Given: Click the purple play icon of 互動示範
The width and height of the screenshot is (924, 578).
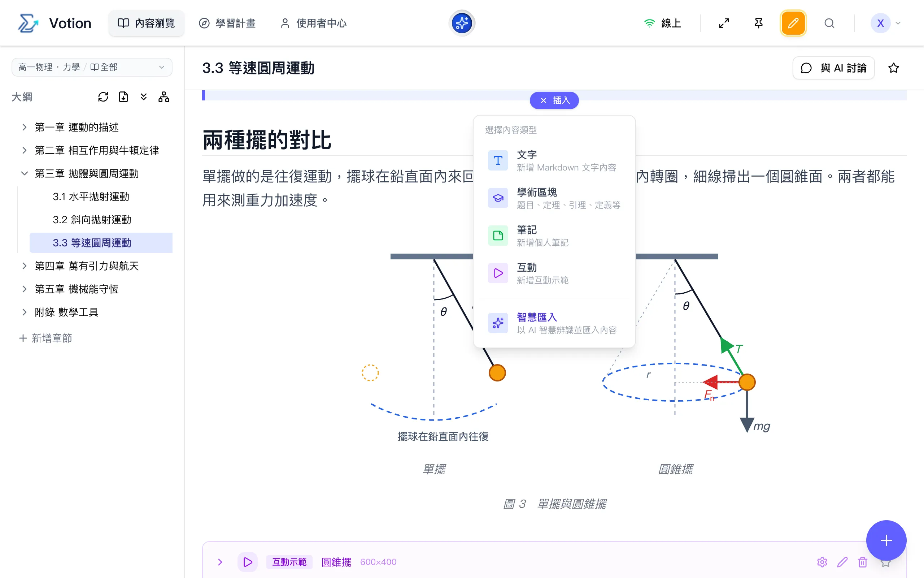Looking at the screenshot, I should click(248, 562).
